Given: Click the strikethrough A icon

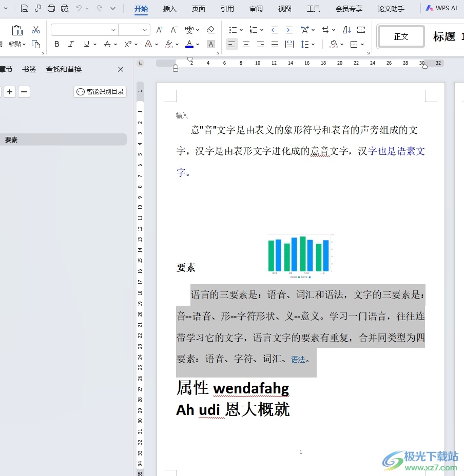Looking at the screenshot, I should click(x=107, y=44).
